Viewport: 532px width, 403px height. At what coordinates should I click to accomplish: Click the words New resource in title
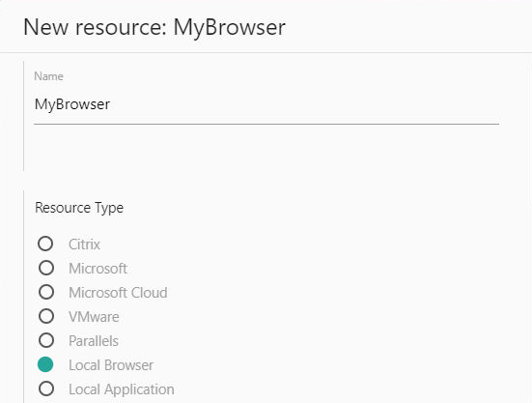pos(95,27)
